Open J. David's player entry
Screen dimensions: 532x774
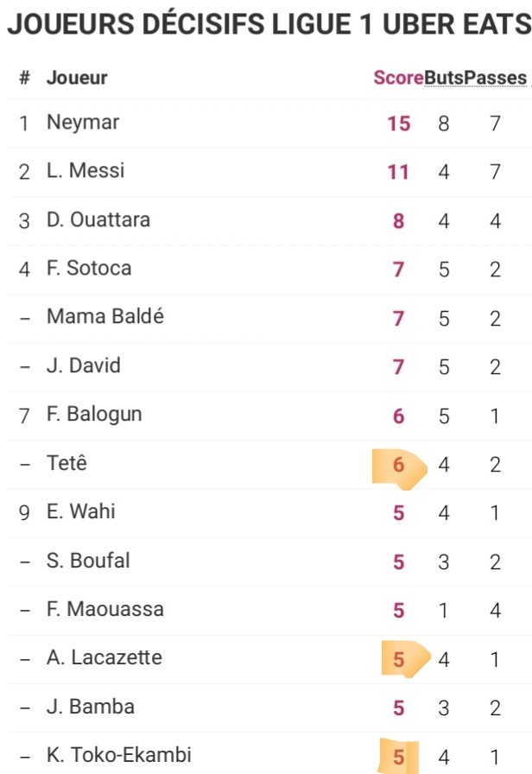click(x=84, y=366)
